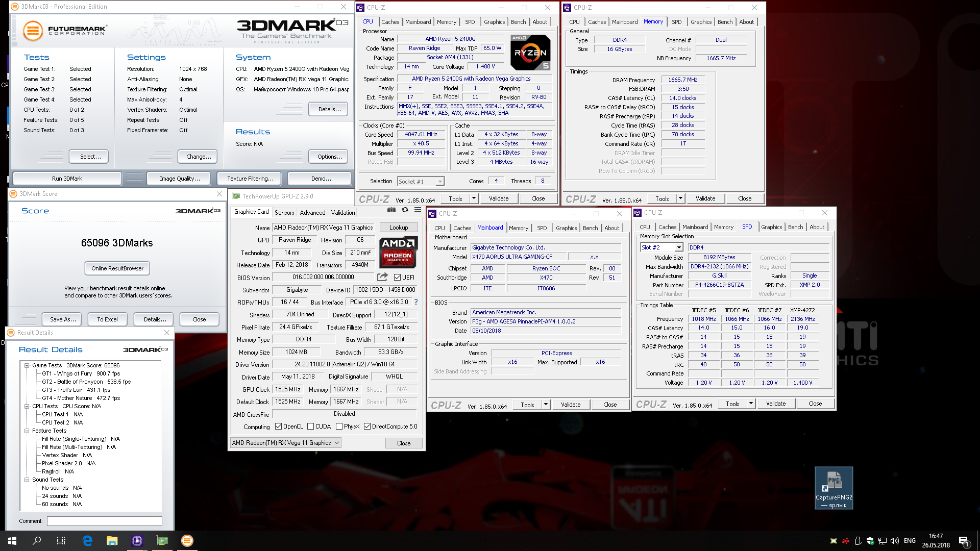
Task: Switch to Caches tab in the CPU tab window
Action: tap(390, 22)
